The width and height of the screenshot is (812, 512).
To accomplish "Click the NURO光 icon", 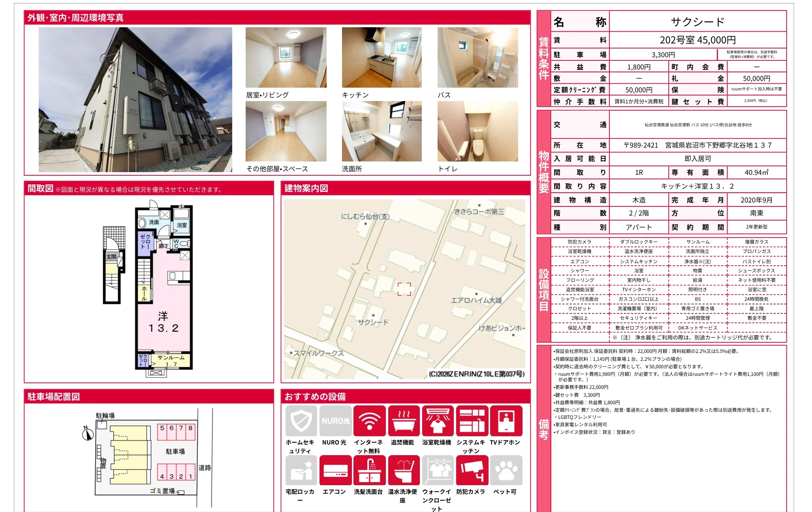I will click(x=335, y=421).
